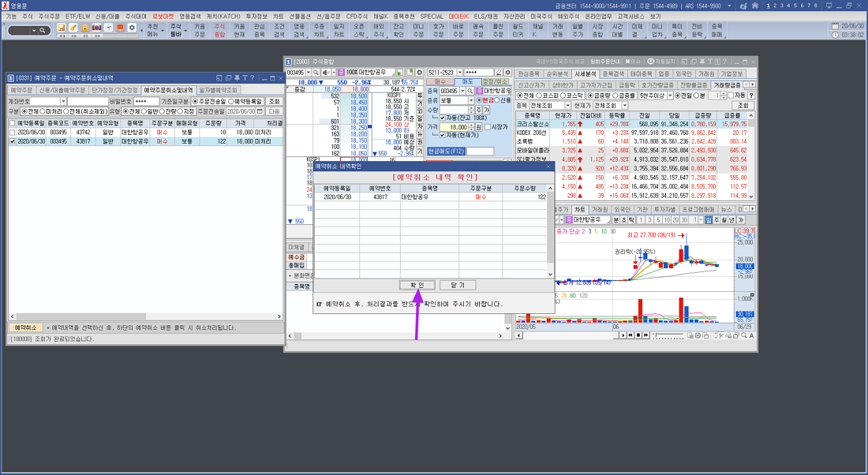The width and height of the screenshot is (868, 475).
Task: Click the padlock screen-lock toolbar icon
Action: click(x=84, y=28)
